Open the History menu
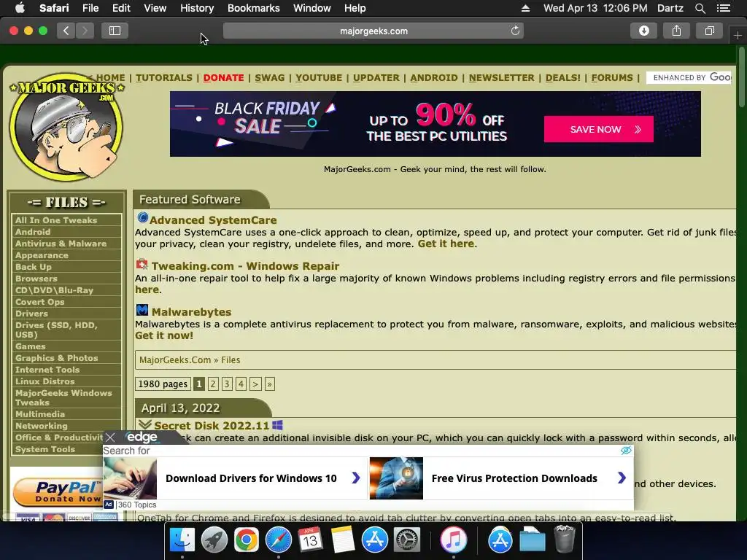 click(x=197, y=8)
